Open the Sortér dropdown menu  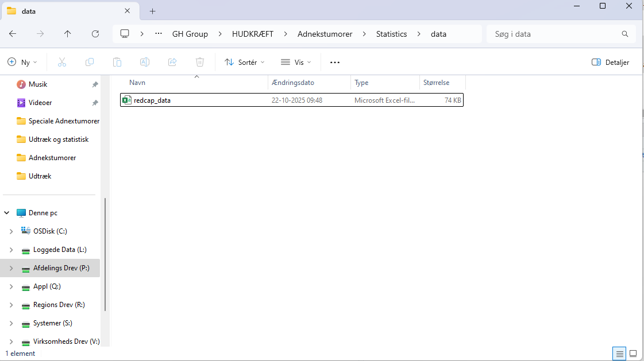pyautogui.click(x=245, y=62)
